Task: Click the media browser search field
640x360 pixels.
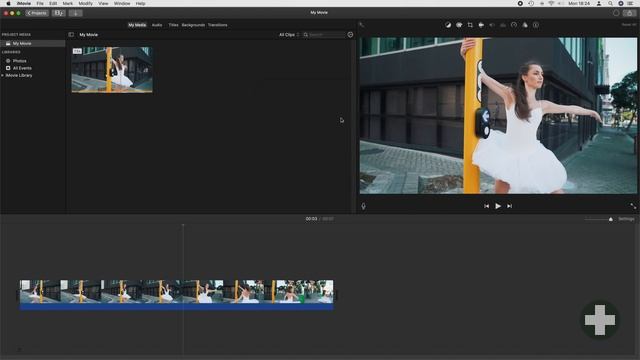Action: pyautogui.click(x=324, y=35)
